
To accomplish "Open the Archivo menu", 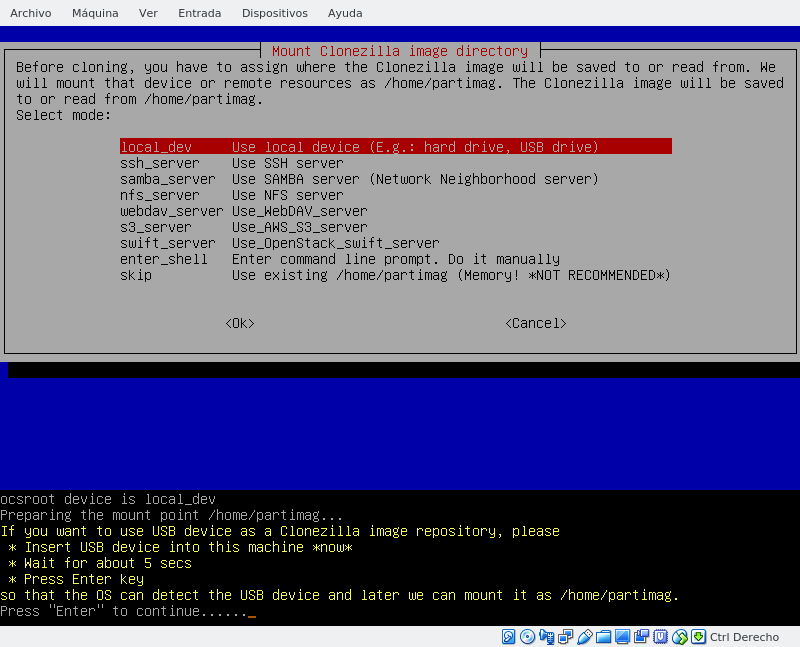I will 30,13.
